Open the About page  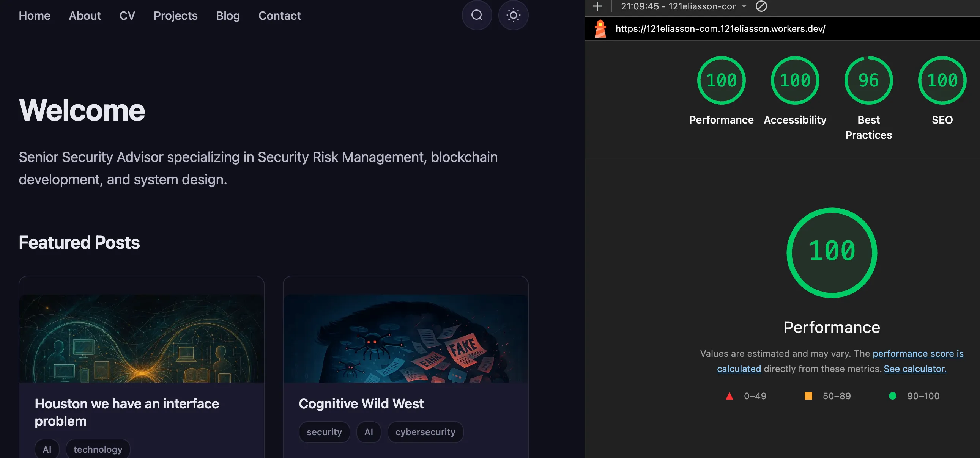85,16
